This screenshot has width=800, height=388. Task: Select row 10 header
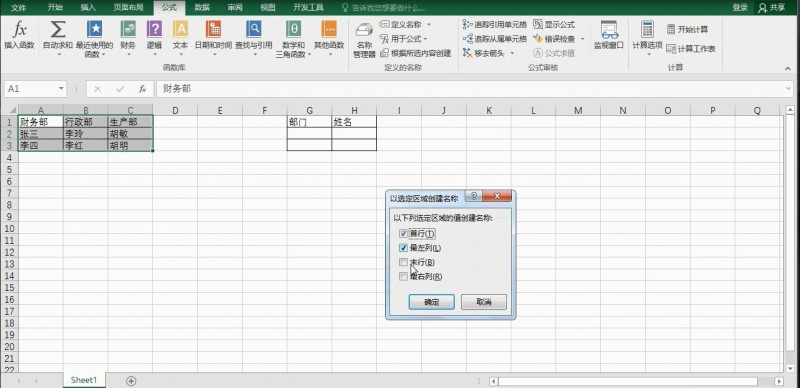pos(9,228)
